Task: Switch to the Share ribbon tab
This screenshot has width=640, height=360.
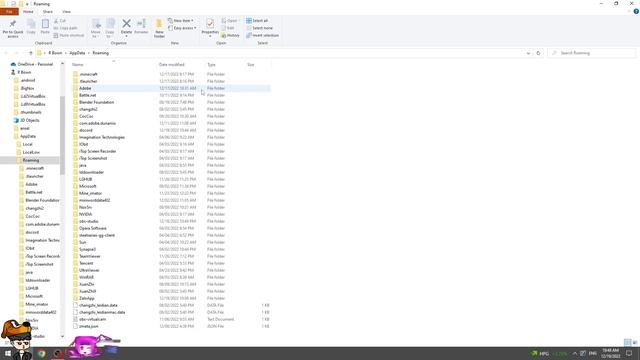Action: (48, 12)
